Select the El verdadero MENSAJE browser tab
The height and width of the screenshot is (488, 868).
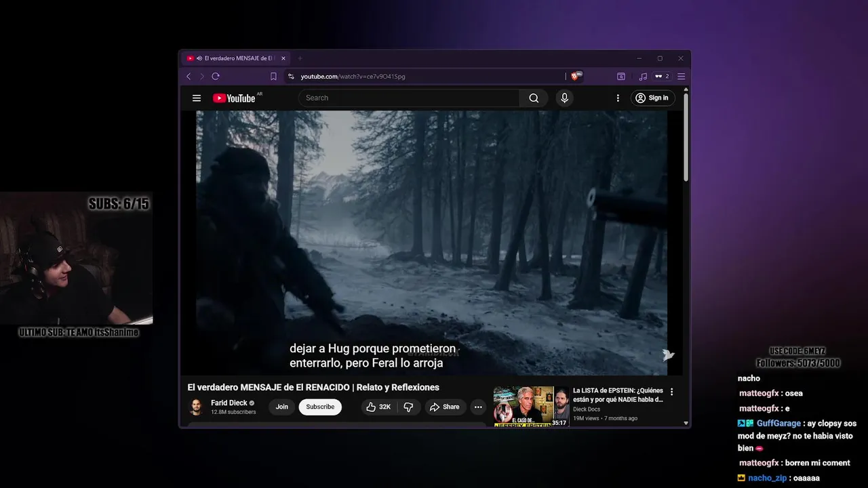click(x=236, y=58)
